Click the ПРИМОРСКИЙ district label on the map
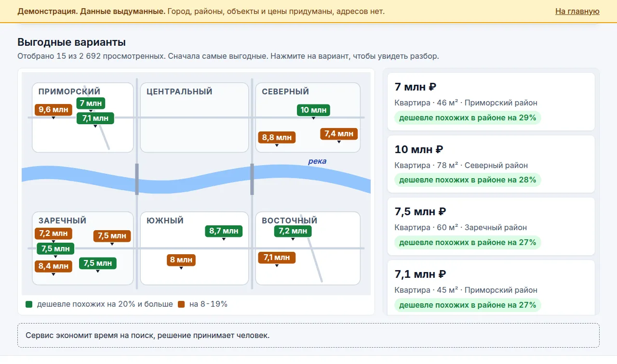Screen dimensions: 617x364 point(69,91)
